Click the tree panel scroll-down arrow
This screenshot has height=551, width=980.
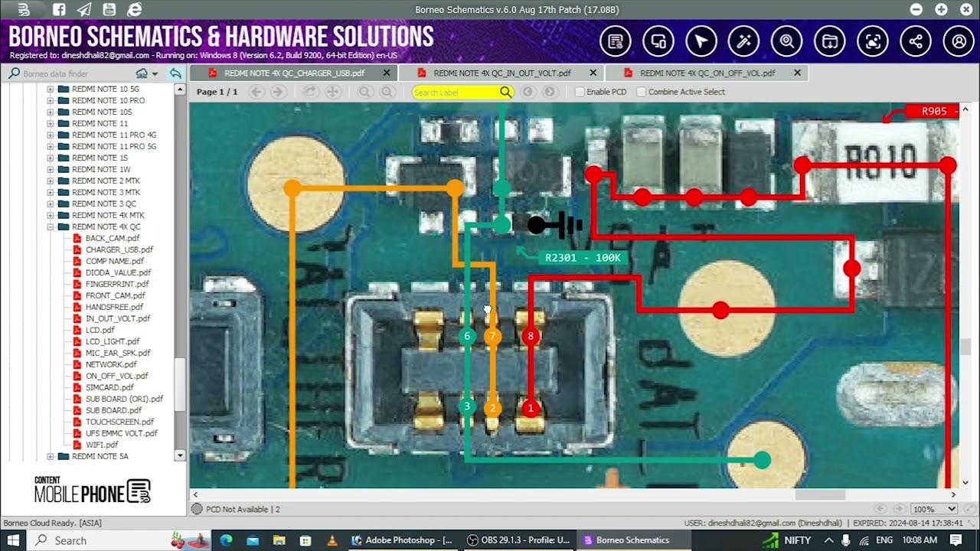[180, 456]
